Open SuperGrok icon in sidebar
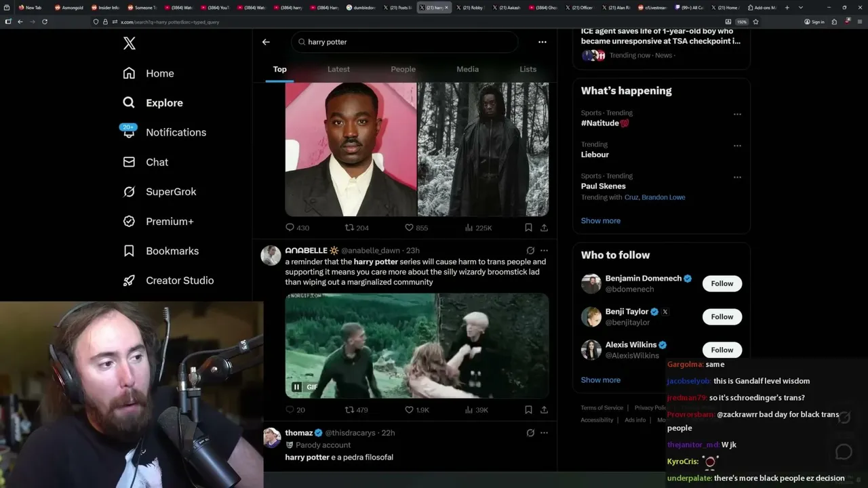This screenshot has width=868, height=488. [x=129, y=192]
